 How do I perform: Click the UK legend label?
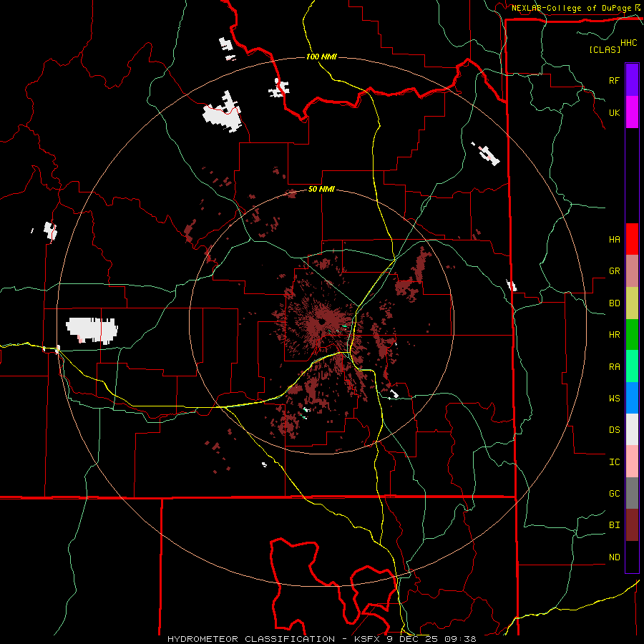click(614, 113)
